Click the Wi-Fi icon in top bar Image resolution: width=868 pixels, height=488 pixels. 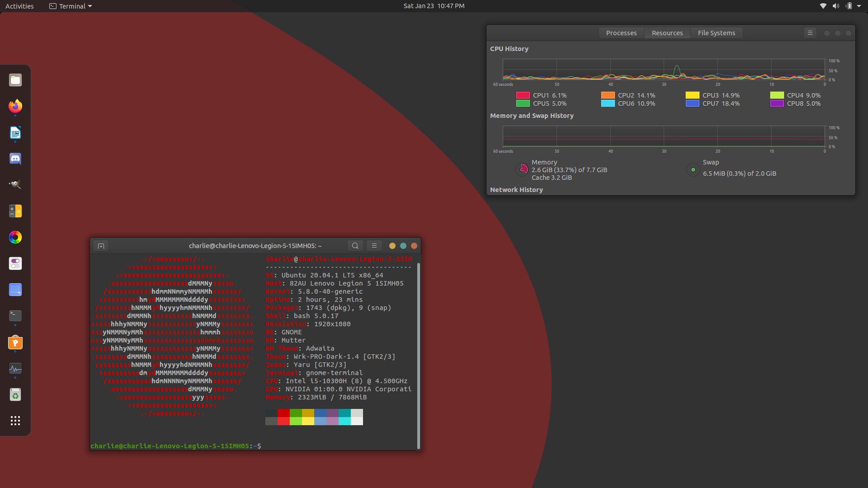click(823, 6)
